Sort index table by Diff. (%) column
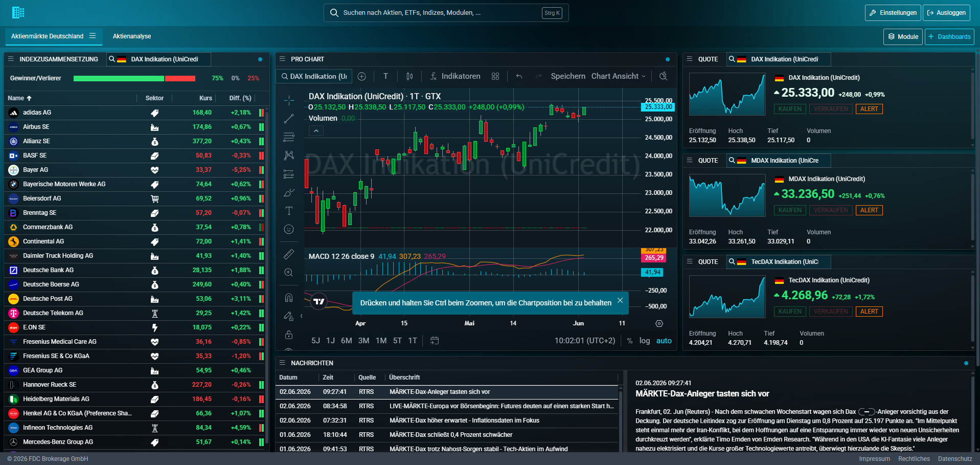 [x=240, y=98]
